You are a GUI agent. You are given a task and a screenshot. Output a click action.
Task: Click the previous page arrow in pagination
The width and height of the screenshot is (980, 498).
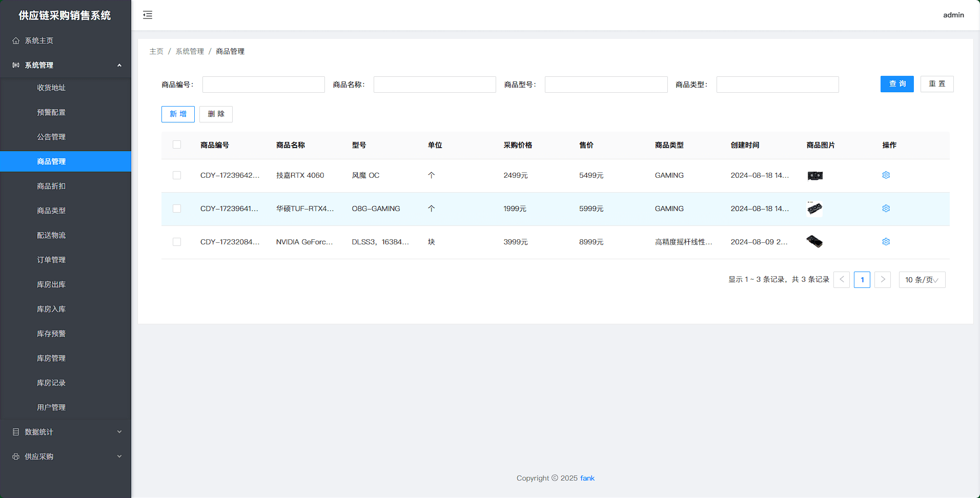[842, 280]
